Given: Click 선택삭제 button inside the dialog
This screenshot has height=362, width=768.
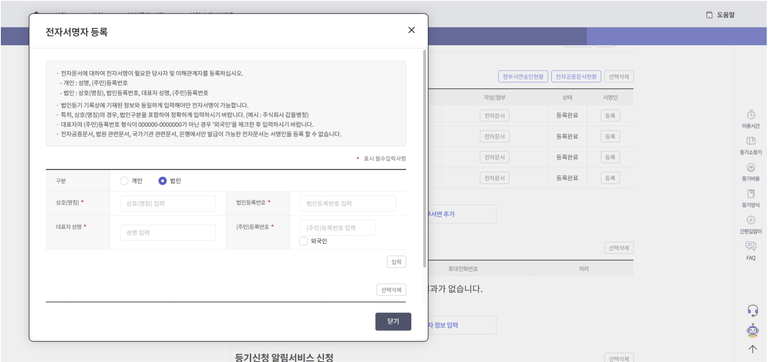Looking at the screenshot, I should [x=391, y=290].
